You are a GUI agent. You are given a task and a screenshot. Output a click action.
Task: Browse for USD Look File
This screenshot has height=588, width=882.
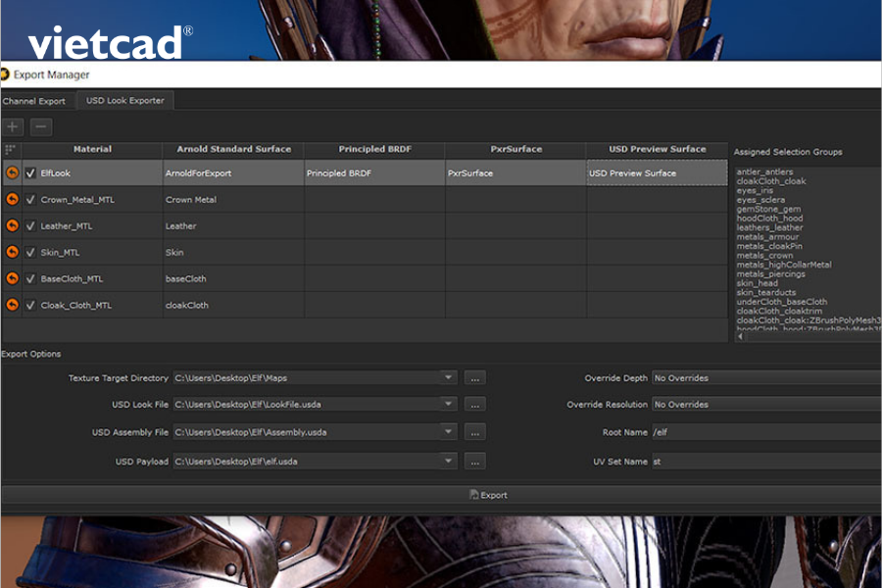[x=475, y=405]
